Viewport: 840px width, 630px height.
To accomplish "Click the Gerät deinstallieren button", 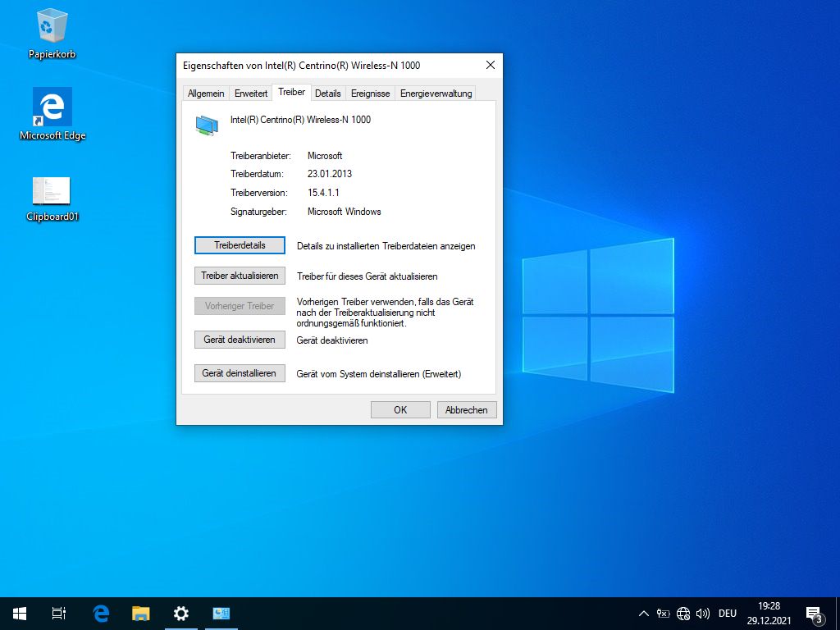I will (240, 373).
